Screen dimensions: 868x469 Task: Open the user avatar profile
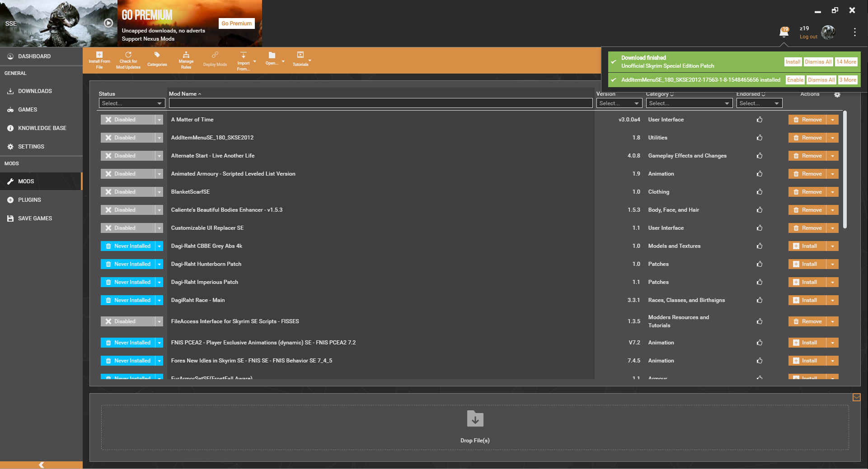coord(828,32)
